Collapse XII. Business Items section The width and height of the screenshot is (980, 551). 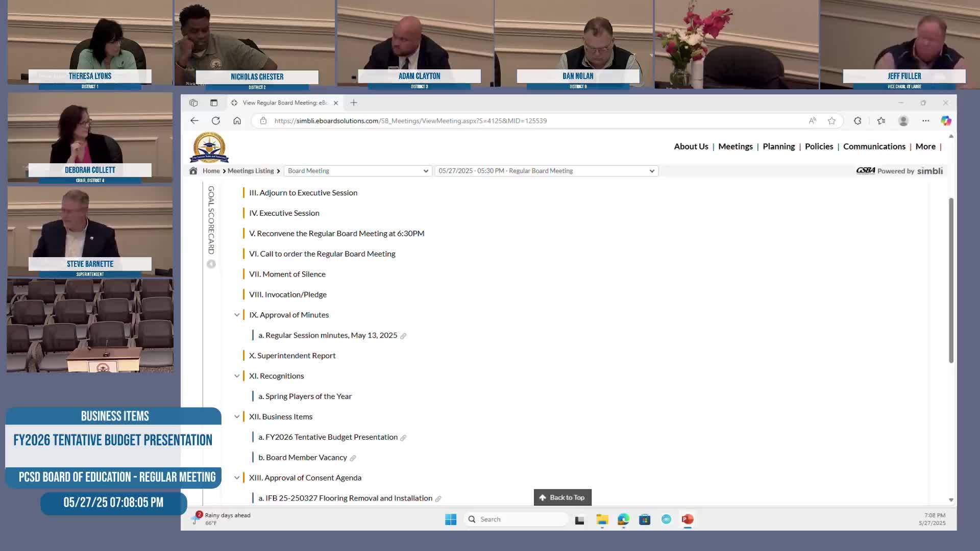[x=237, y=417]
